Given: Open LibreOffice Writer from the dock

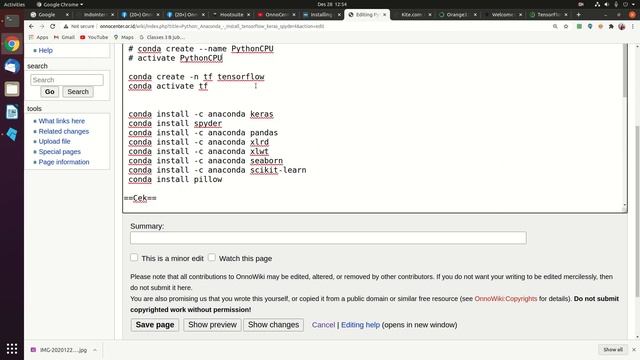Looking at the screenshot, I should (12, 112).
